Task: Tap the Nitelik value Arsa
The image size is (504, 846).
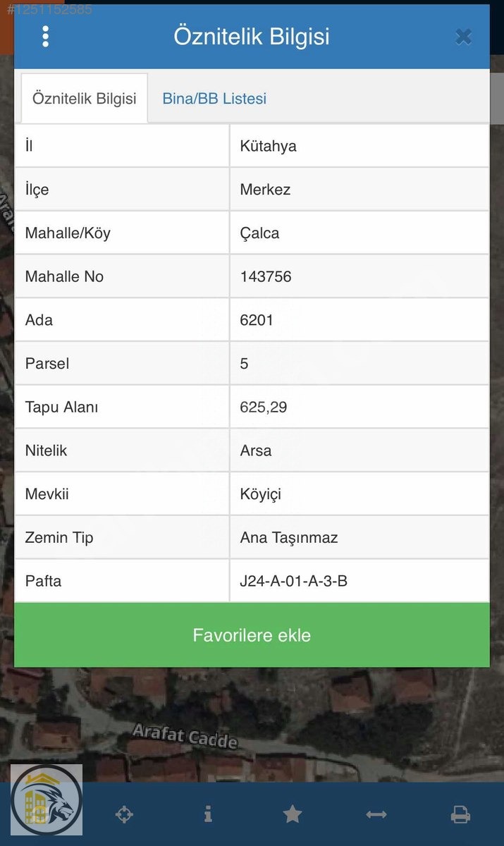Action: point(256,450)
